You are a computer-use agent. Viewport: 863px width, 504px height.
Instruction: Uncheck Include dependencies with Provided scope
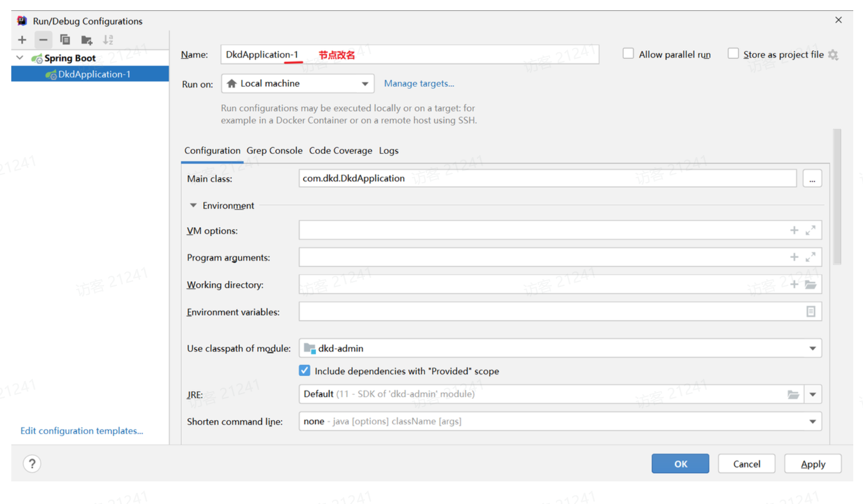pos(304,371)
